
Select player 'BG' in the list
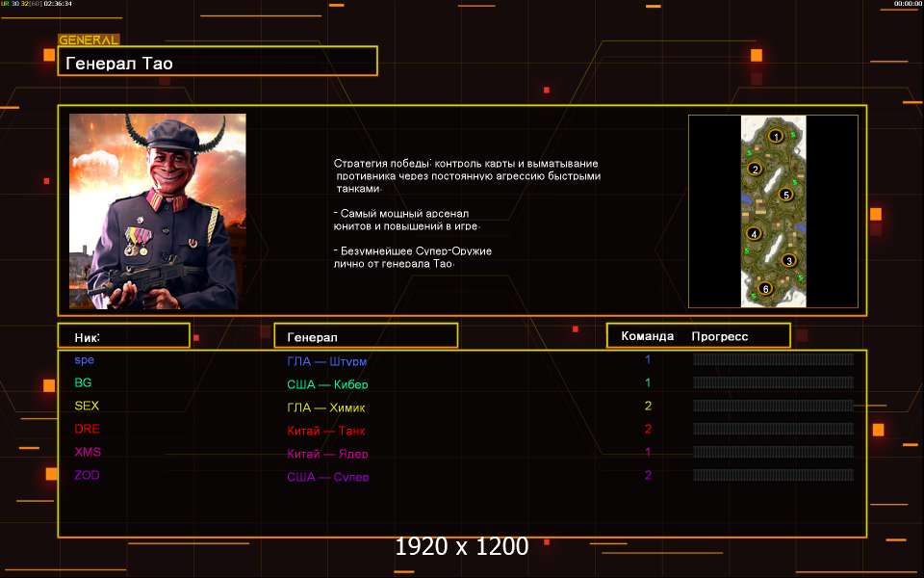pos(83,382)
